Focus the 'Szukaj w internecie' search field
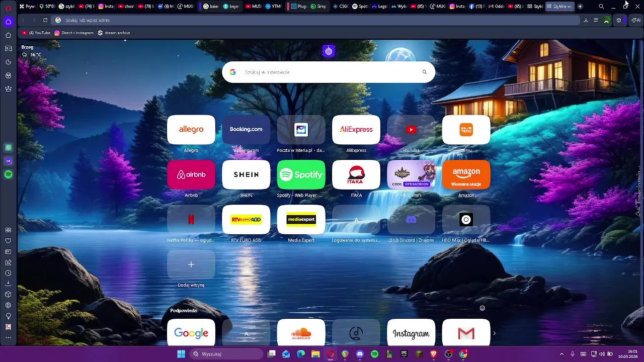 pos(329,72)
